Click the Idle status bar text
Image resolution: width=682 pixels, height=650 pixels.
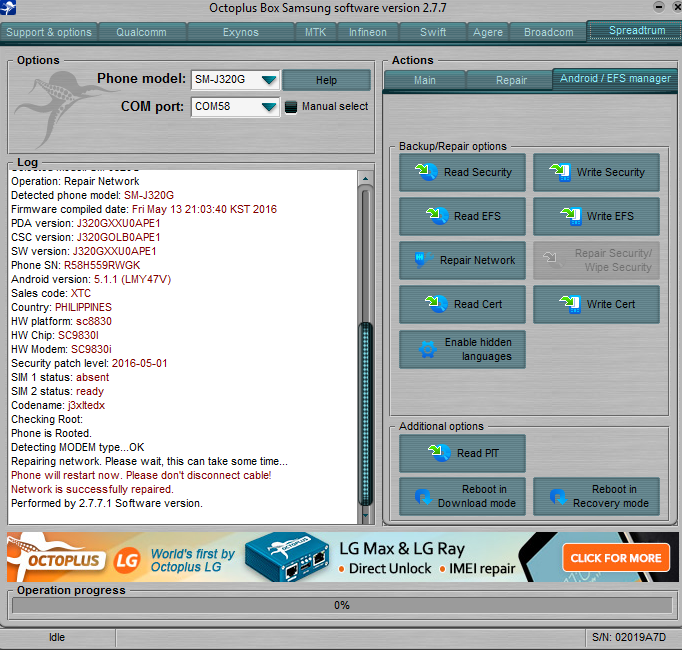pyautogui.click(x=57, y=637)
